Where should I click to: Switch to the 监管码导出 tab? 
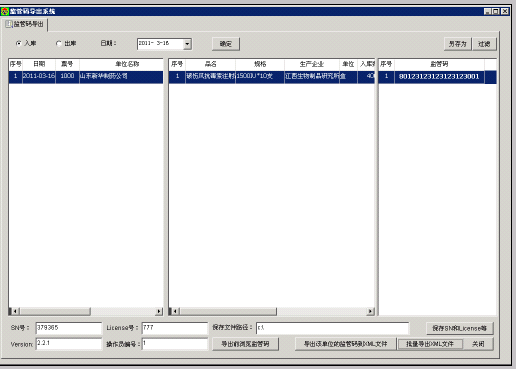click(25, 24)
